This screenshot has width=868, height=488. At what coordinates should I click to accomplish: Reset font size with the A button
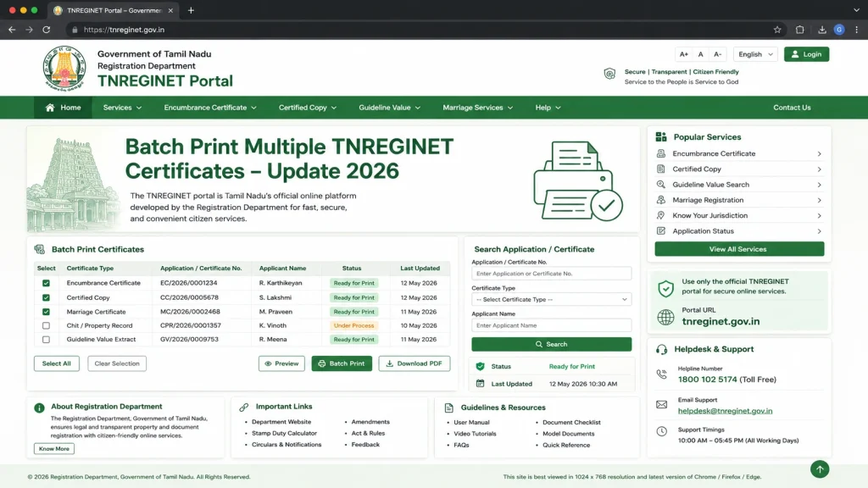pos(700,54)
